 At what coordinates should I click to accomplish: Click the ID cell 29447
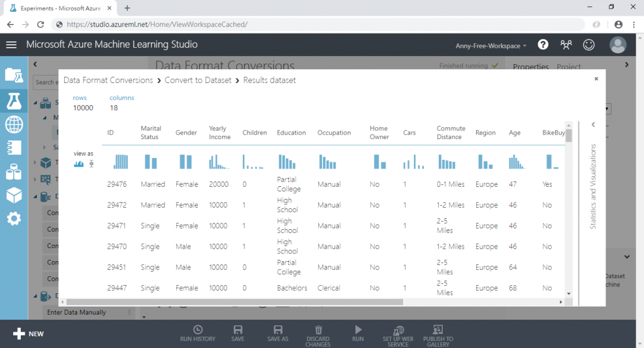[x=117, y=288]
